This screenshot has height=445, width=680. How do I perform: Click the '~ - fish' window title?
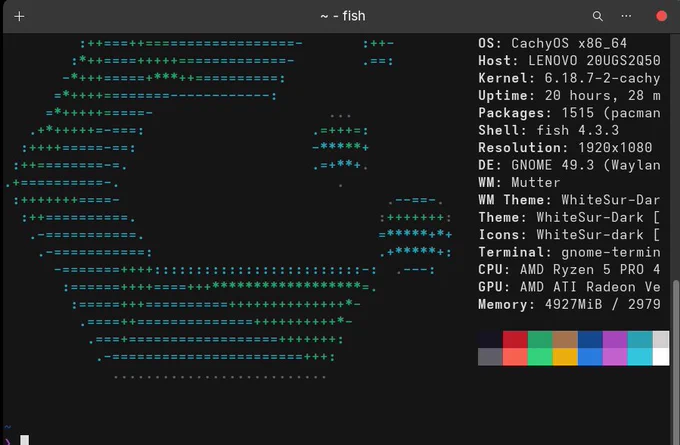[343, 16]
